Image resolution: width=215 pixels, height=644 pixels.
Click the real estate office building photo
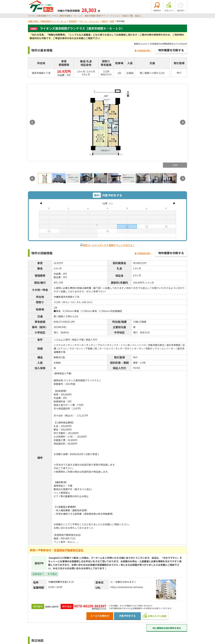point(166,589)
